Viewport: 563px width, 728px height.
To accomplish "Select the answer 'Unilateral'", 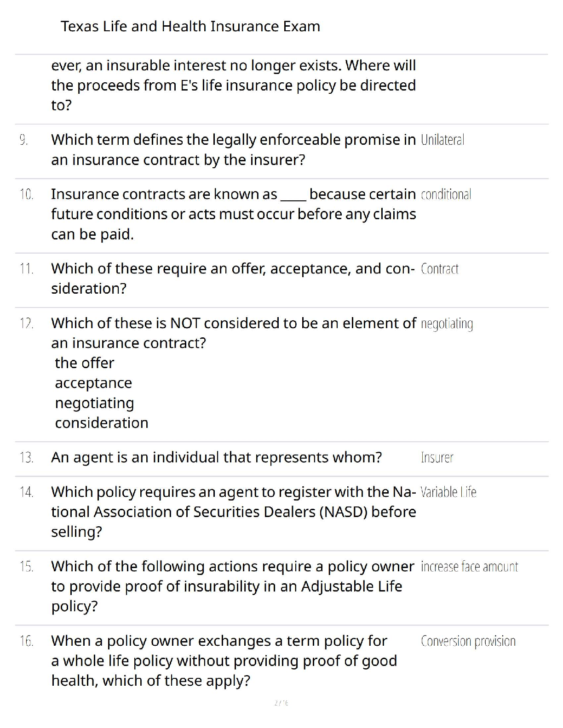I will coord(442,140).
